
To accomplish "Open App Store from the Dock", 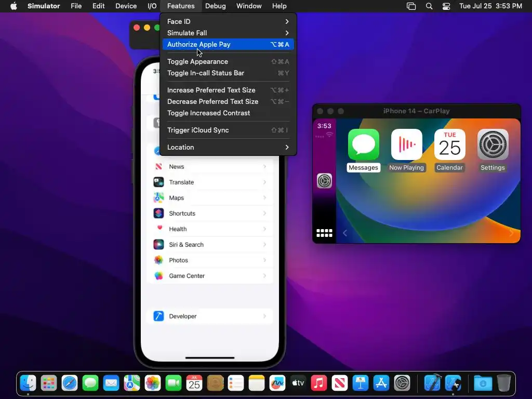I will tap(381, 383).
